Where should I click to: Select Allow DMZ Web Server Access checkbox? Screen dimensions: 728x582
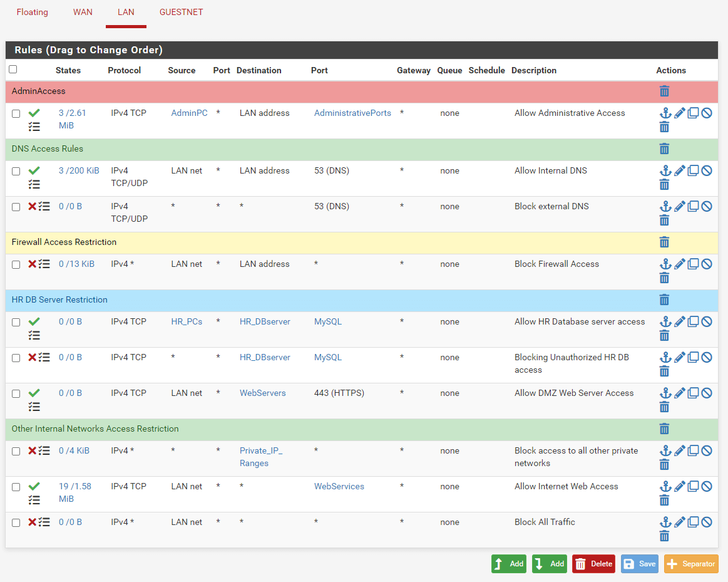pos(16,394)
